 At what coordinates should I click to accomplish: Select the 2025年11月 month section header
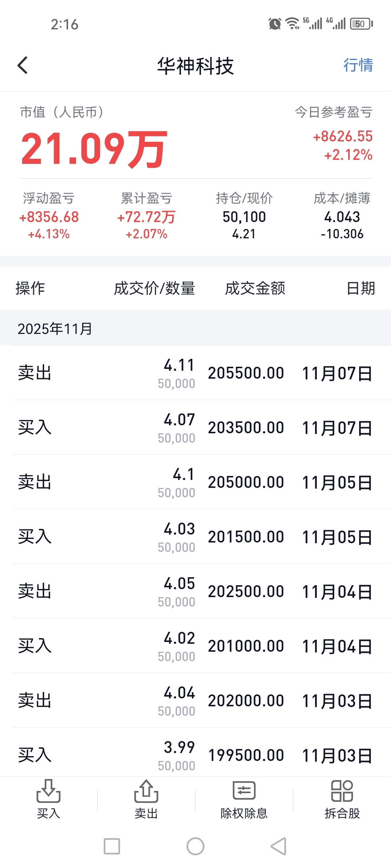click(55, 328)
